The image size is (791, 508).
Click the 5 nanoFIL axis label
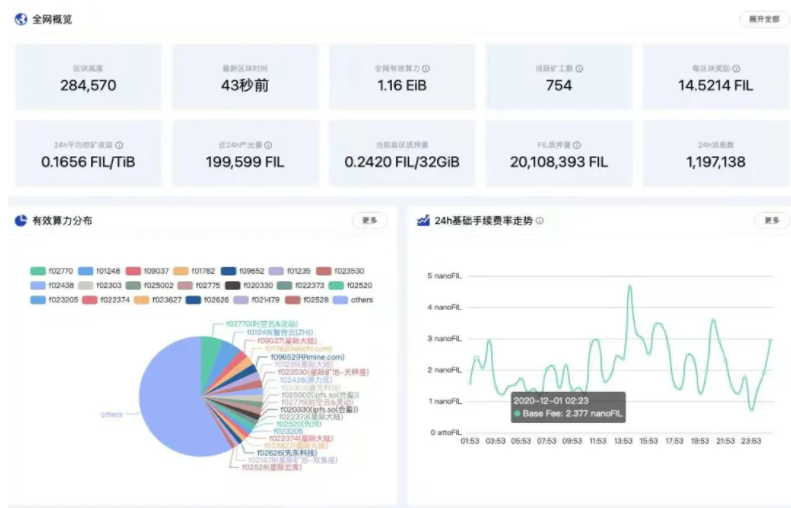(x=444, y=276)
